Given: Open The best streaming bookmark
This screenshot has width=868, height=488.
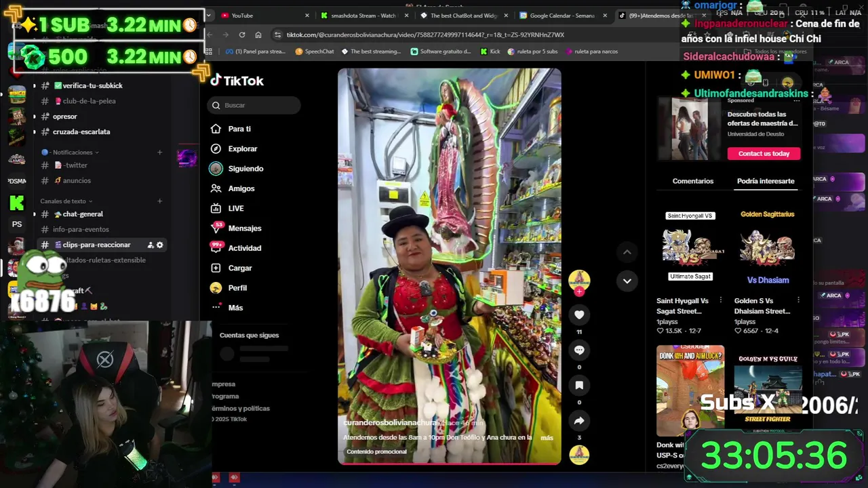Looking at the screenshot, I should coord(371,52).
